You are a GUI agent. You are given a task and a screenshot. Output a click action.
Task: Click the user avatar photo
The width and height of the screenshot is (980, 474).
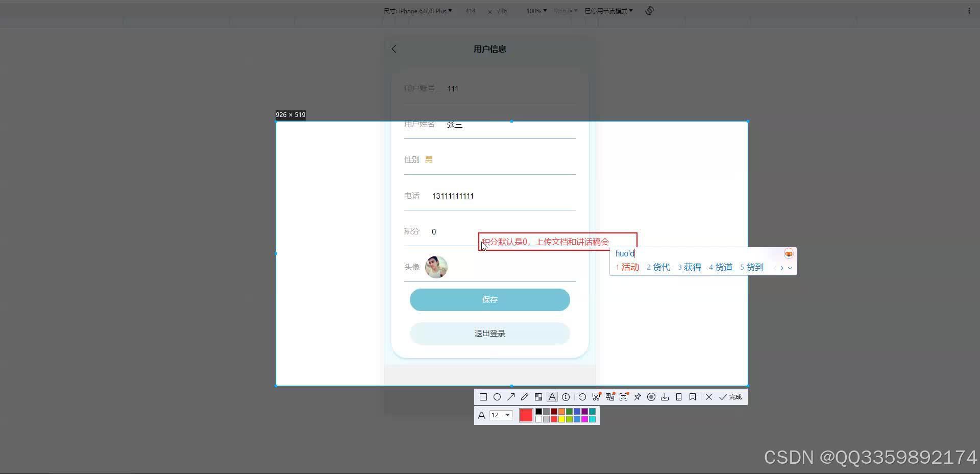tap(436, 267)
